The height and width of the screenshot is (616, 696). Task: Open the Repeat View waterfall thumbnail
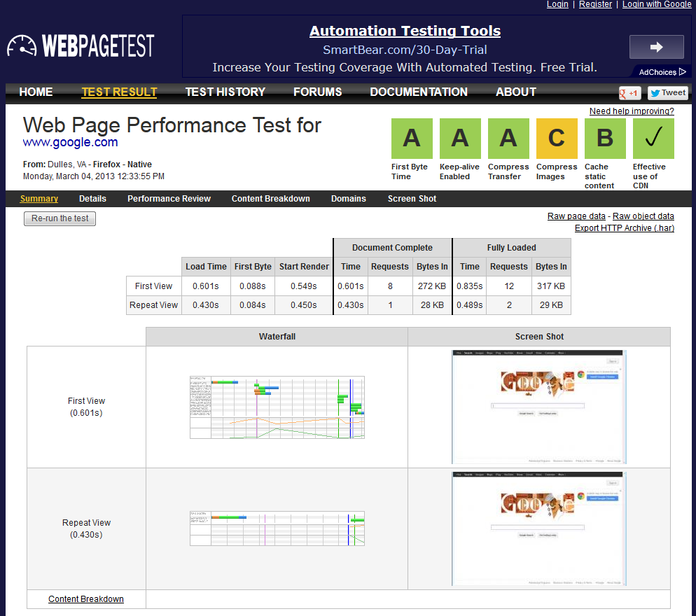tap(277, 528)
